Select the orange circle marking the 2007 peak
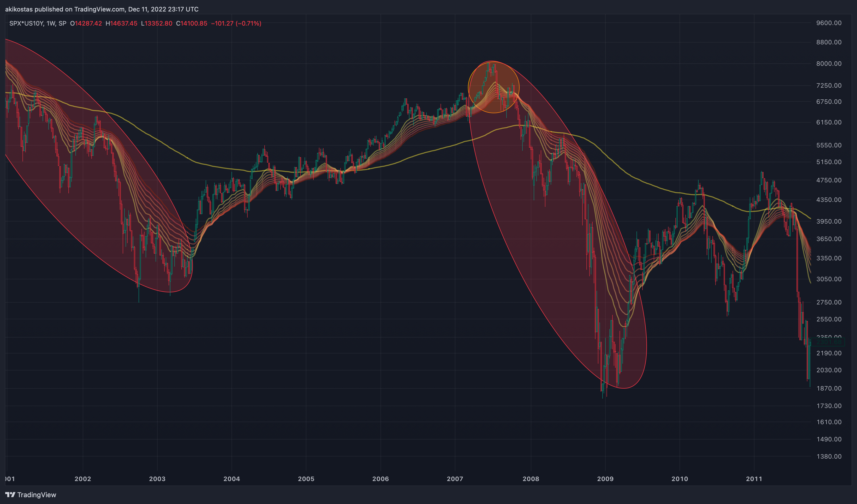857x504 pixels. [x=494, y=87]
